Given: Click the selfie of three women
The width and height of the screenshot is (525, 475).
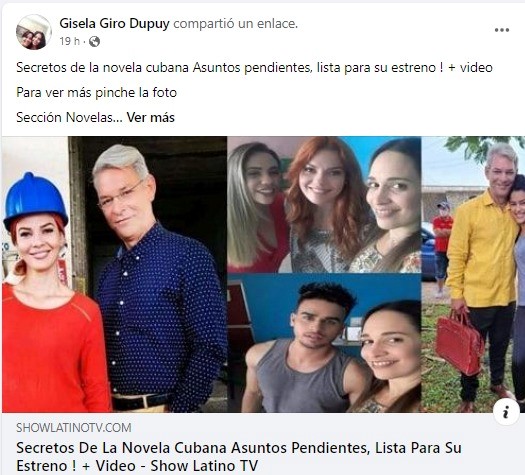Looking at the screenshot, I should [324, 205].
